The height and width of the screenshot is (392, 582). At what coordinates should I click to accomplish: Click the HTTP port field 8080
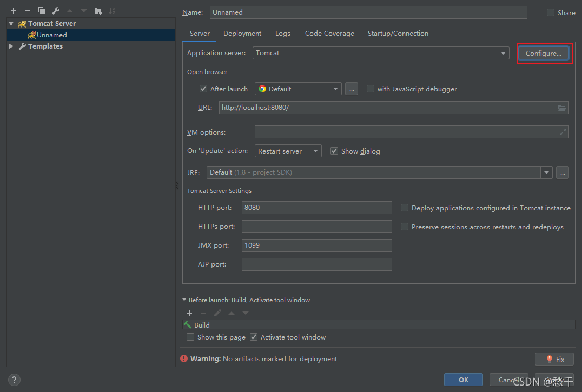coord(316,208)
